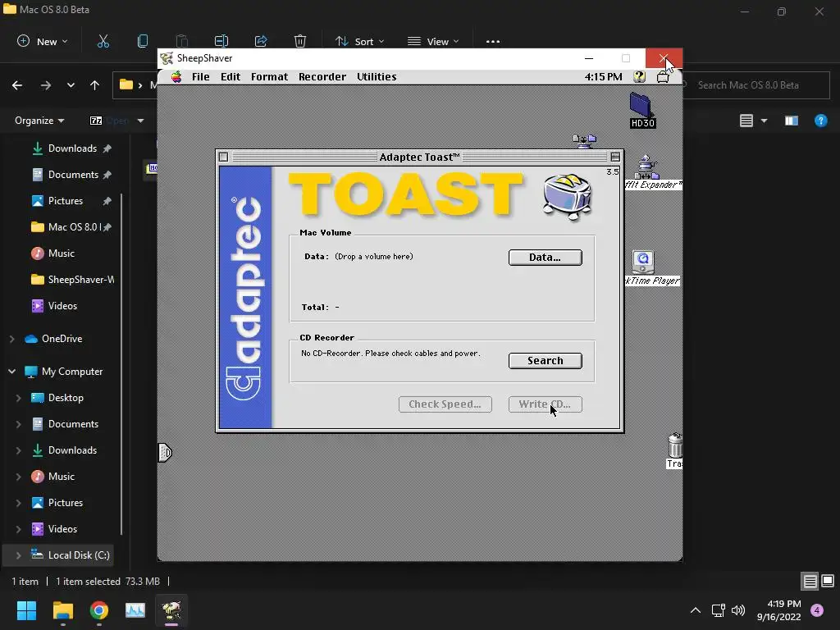Click the Cut scissors icon in Explorer

[x=103, y=41]
